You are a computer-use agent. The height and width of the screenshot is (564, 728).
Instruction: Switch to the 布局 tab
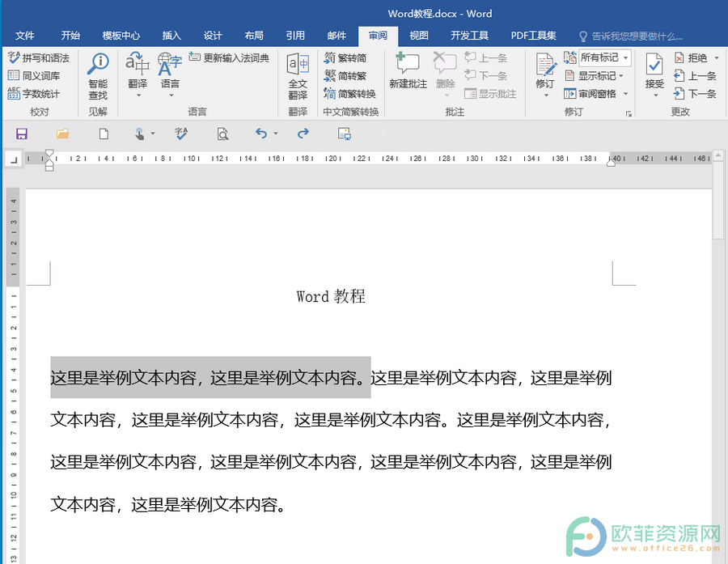click(x=254, y=36)
